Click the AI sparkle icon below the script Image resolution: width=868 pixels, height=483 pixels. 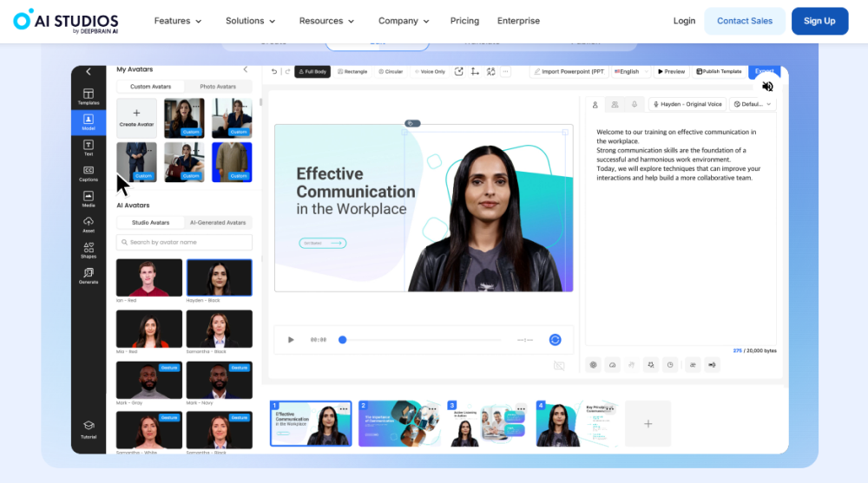coord(651,364)
